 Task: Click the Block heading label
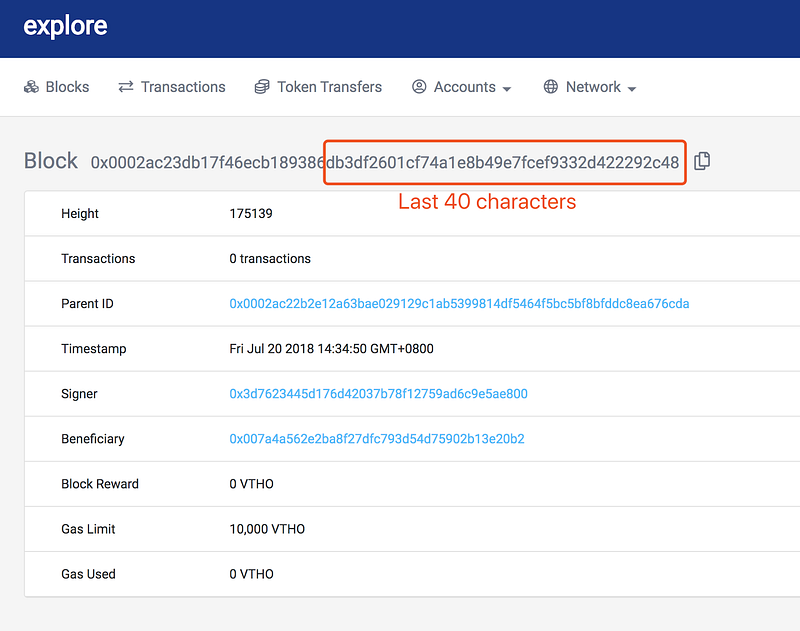pos(51,161)
